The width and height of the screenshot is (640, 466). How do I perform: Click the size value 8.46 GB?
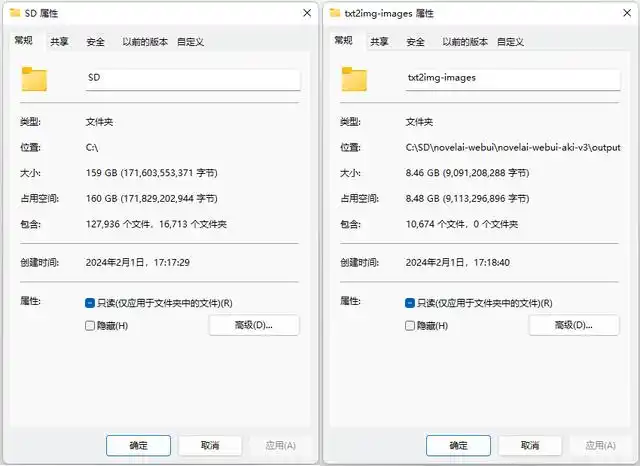tap(467, 173)
